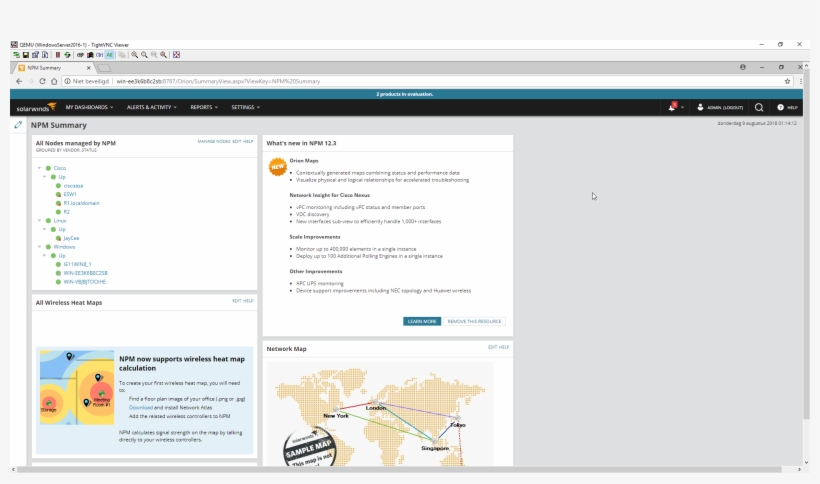Viewport: 820px width, 484px height.
Task: Send Ctrl+Alt+Del via TightVNC toolbar
Action: tap(80, 55)
